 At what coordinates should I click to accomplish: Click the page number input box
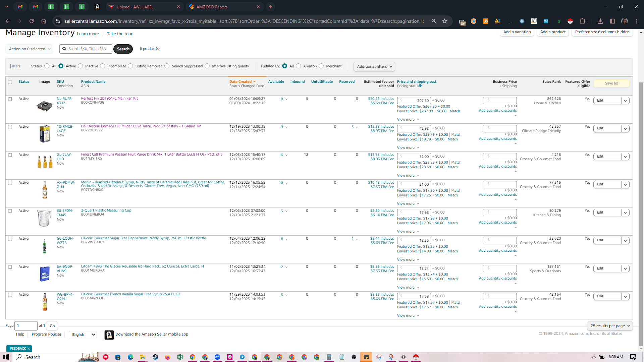(x=26, y=326)
